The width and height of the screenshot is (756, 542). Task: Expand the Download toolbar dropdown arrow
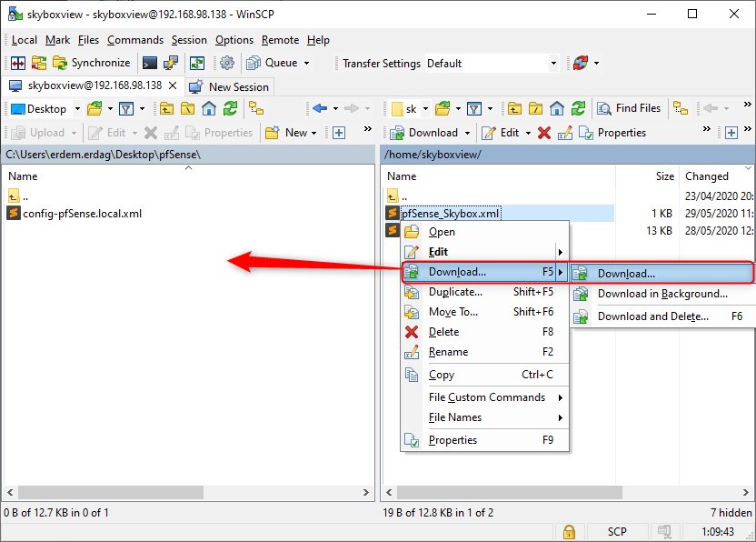[x=467, y=133]
